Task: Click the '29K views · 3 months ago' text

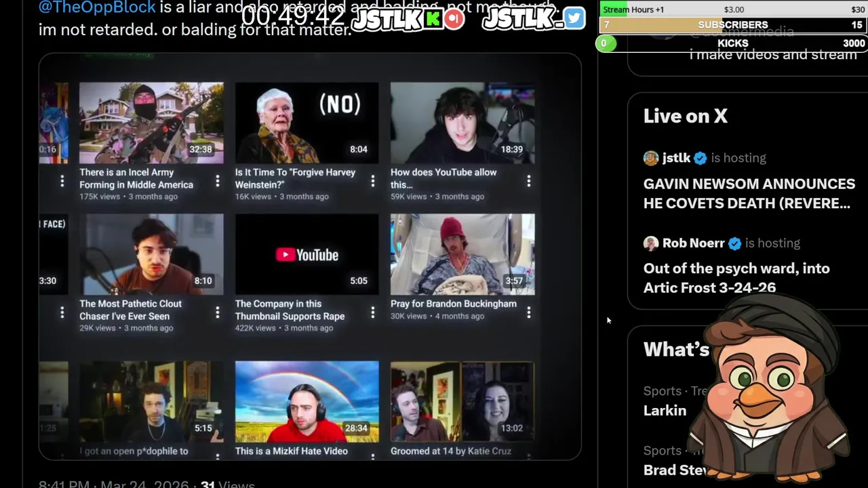Action: [x=126, y=328]
